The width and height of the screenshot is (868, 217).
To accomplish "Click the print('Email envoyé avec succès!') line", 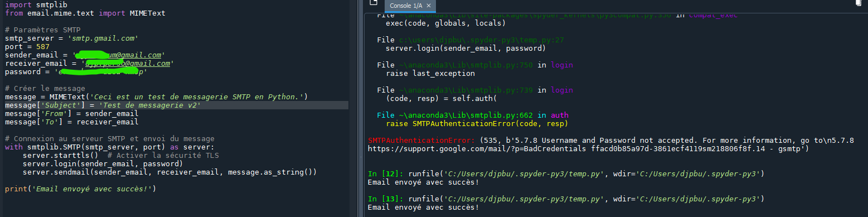I will tap(81, 189).
